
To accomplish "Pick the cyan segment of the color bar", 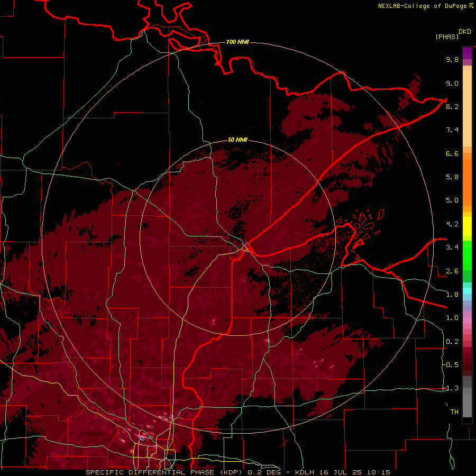I will [467, 291].
